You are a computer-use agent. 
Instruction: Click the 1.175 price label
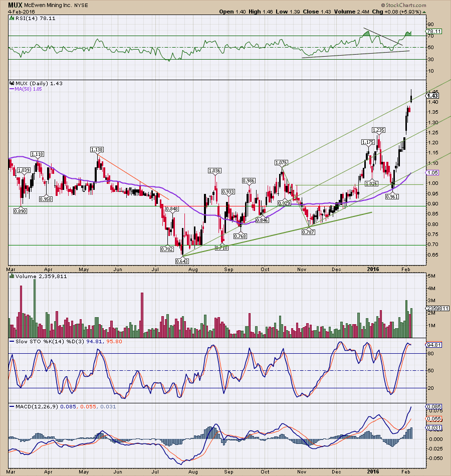pos(368,142)
